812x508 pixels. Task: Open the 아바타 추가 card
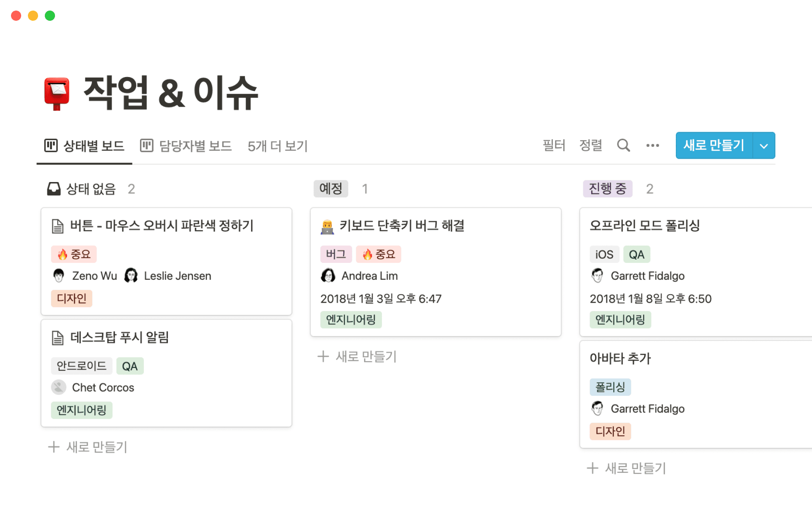click(x=620, y=359)
